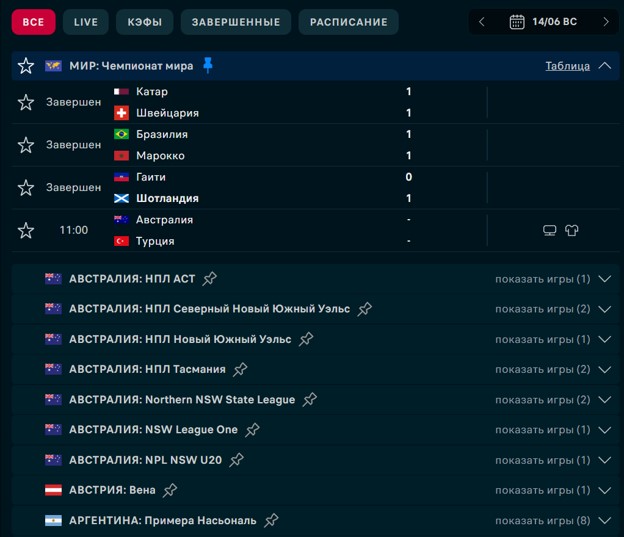Expand NSW League One chevron
Viewport: 624px width, 537px height.
(x=604, y=430)
